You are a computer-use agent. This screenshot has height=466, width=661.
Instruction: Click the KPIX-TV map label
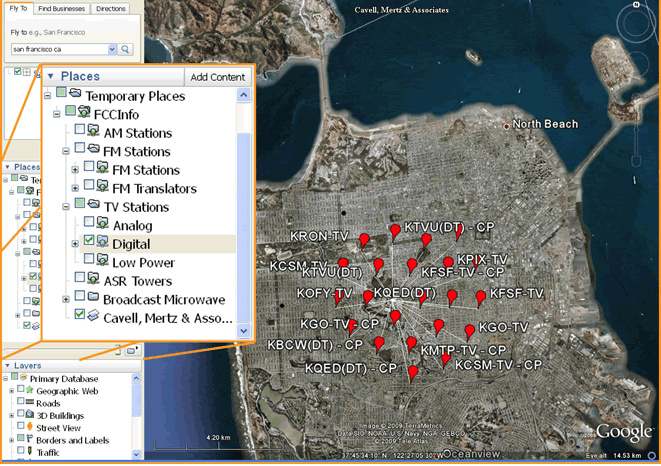click(482, 259)
